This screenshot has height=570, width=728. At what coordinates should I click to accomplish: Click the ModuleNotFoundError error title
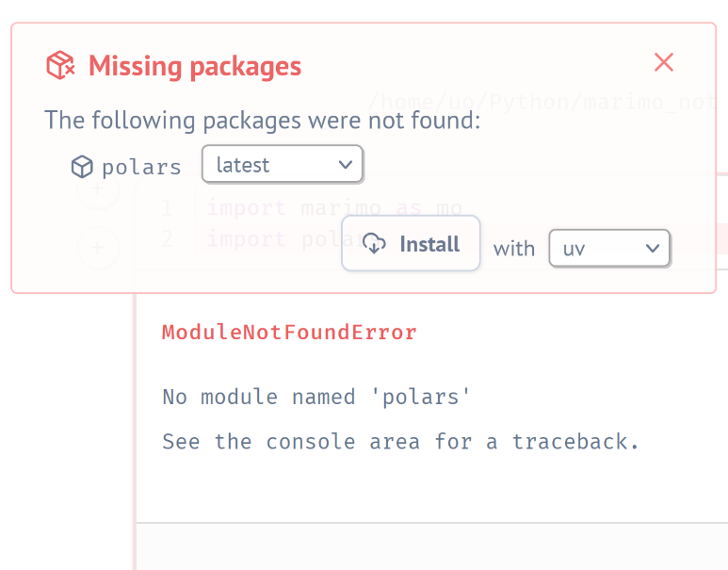[x=289, y=332]
